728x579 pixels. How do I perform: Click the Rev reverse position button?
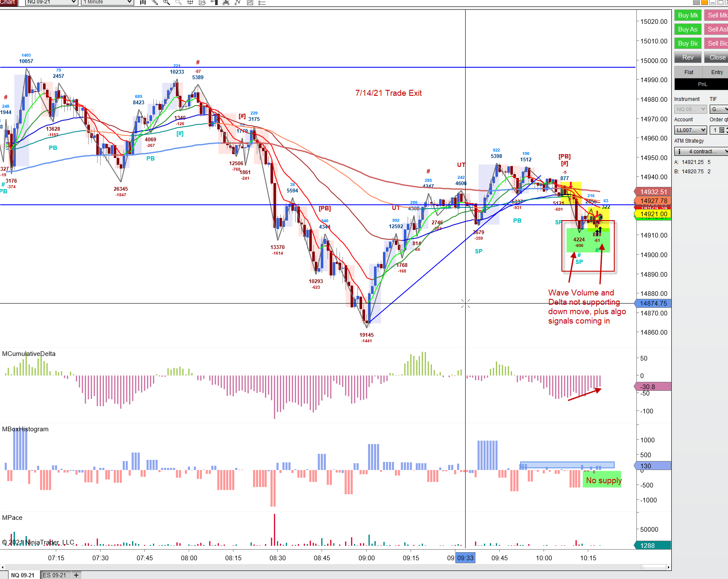[x=688, y=57]
